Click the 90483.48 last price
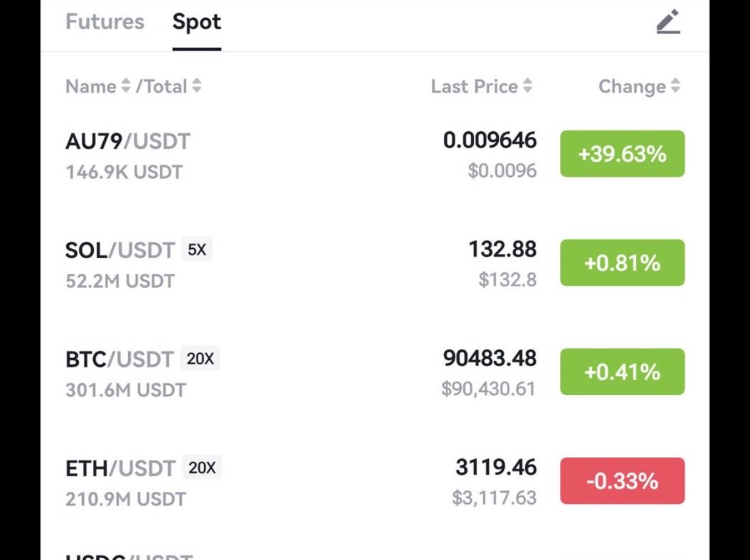The width and height of the screenshot is (750, 560). (490, 358)
